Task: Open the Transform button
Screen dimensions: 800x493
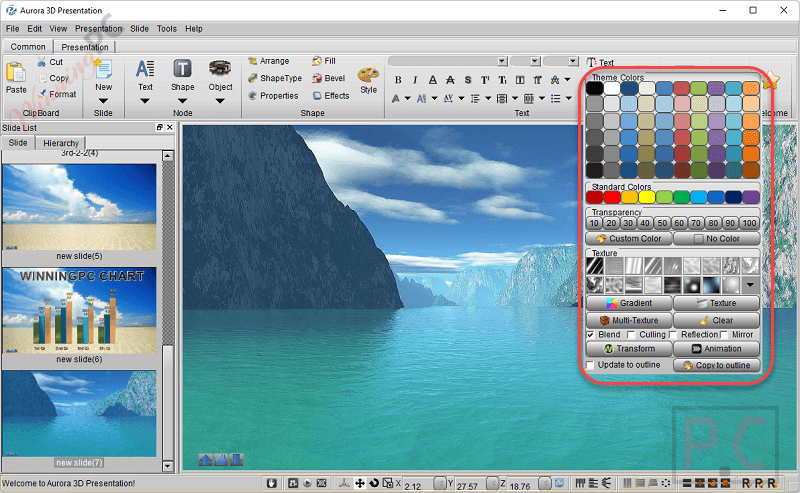Action: (x=629, y=349)
